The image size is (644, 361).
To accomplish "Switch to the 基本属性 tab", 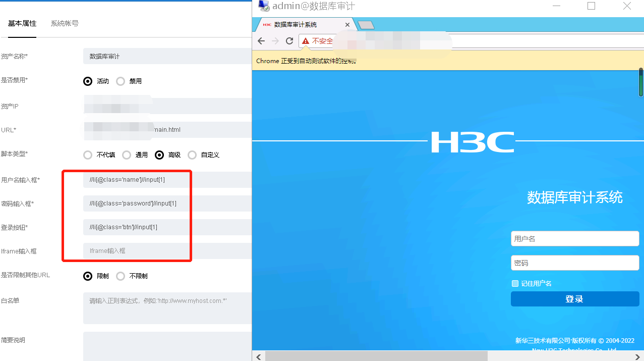I will pos(22,23).
